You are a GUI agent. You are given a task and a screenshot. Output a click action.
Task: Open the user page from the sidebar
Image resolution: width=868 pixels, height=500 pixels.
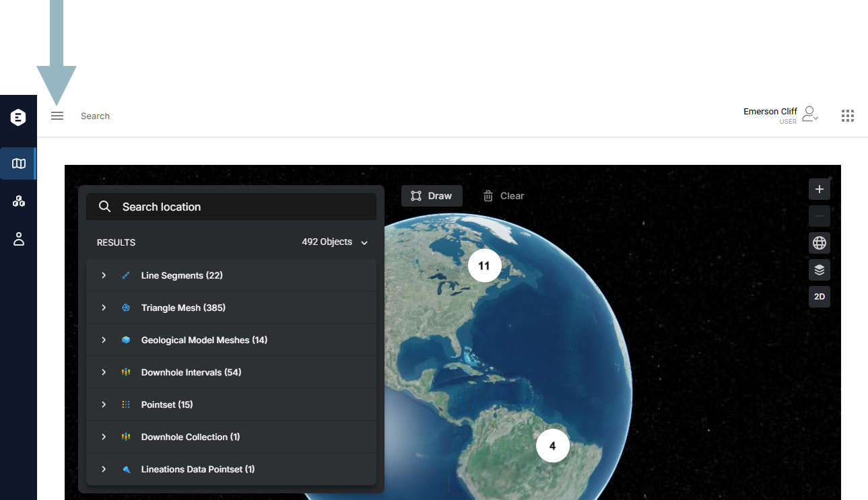pyautogui.click(x=19, y=238)
